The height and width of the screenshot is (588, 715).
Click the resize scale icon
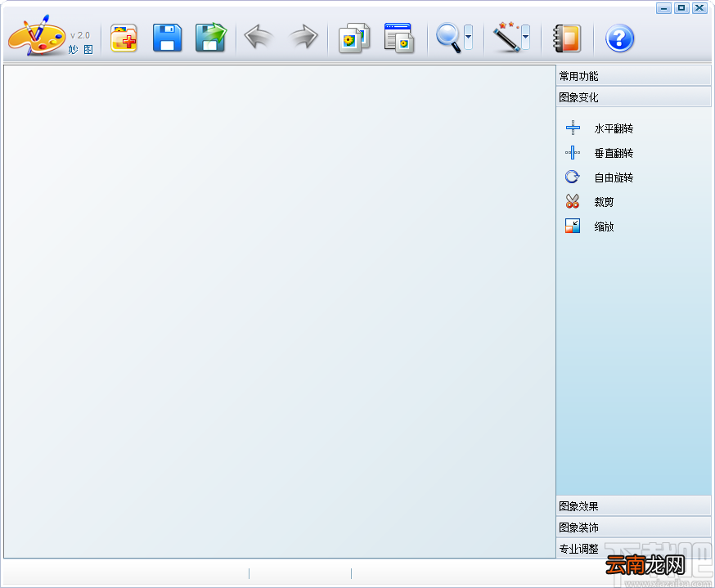click(x=573, y=226)
